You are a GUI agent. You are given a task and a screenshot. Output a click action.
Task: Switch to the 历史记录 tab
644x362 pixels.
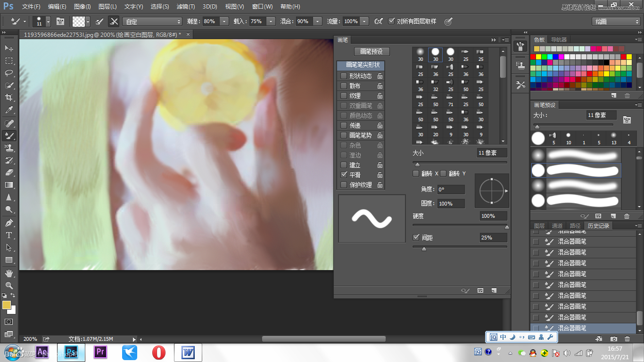(x=598, y=225)
